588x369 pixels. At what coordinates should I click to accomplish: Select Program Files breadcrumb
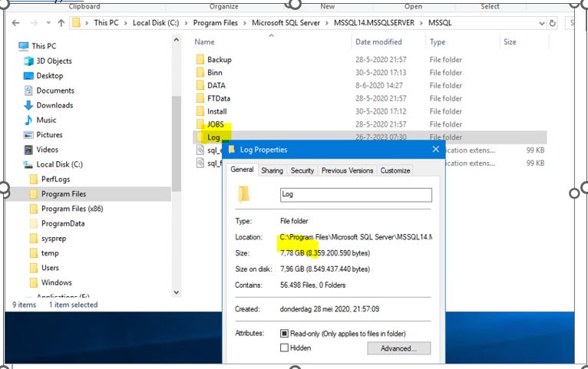coord(215,23)
